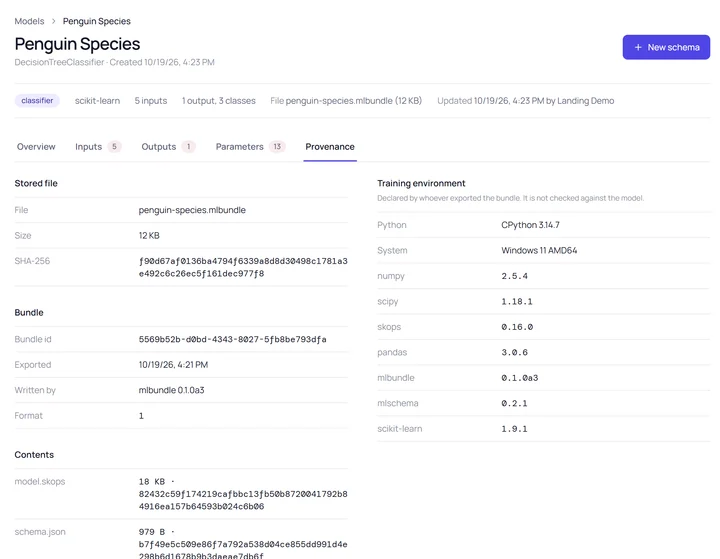720x559 pixels.
Task: Click the Inputs count badge 5
Action: click(x=114, y=147)
